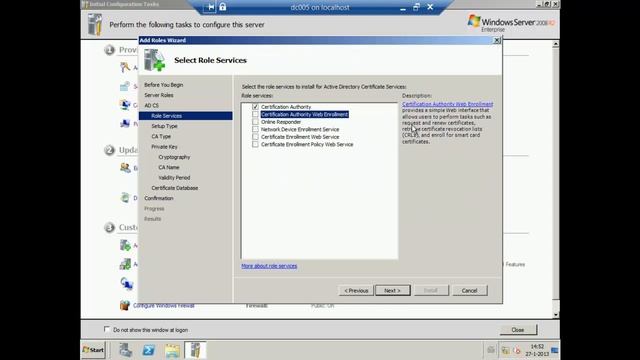Image resolution: width=640 pixels, height=360 pixels.
Task: Cancel the Add Roles Wizard
Action: [x=469, y=290]
